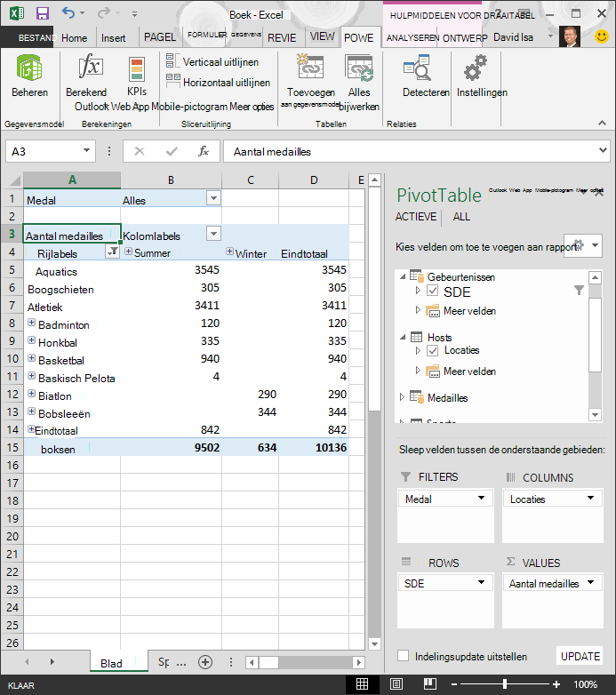Expand the formula bar
Screen dimensions: 616x695
[x=603, y=150]
